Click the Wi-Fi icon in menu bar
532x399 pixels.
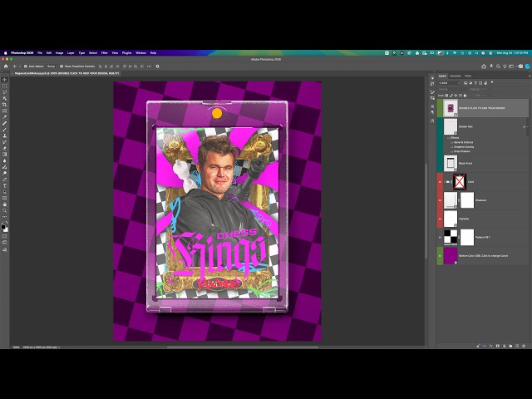pyautogui.click(x=455, y=53)
